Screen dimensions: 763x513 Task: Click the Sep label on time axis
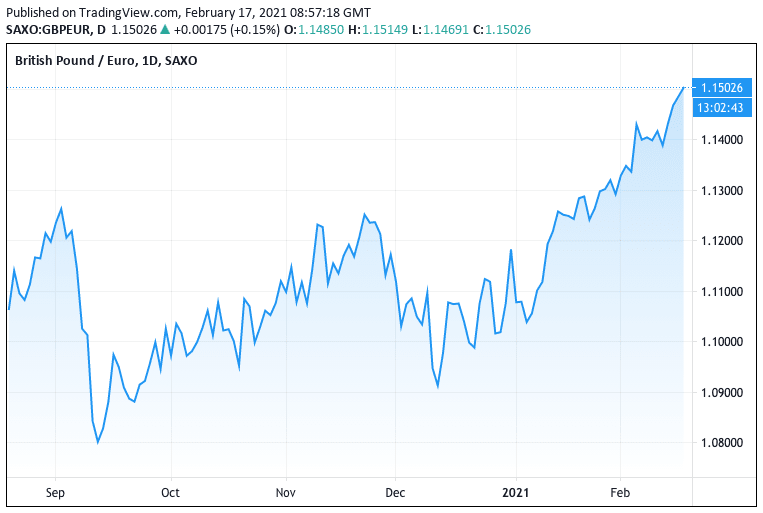click(x=55, y=492)
